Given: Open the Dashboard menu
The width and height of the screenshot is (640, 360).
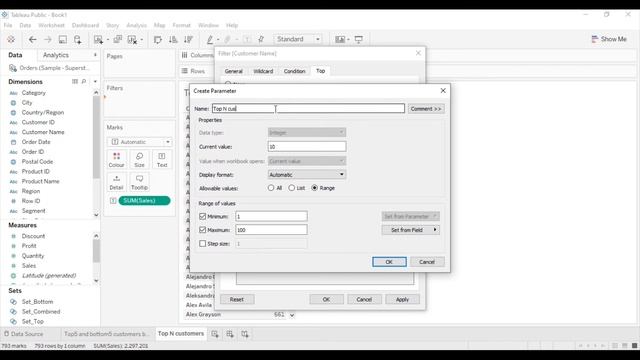Looking at the screenshot, I should (x=85, y=25).
